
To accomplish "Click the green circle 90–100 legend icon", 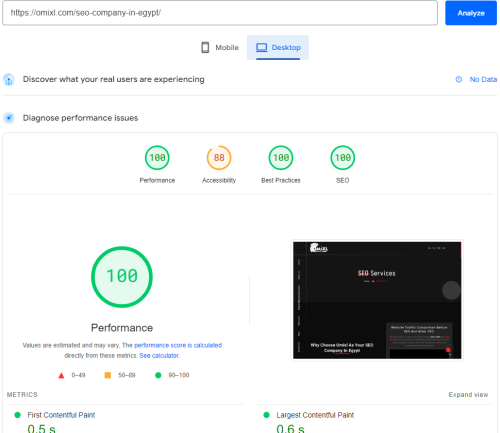I will [158, 375].
